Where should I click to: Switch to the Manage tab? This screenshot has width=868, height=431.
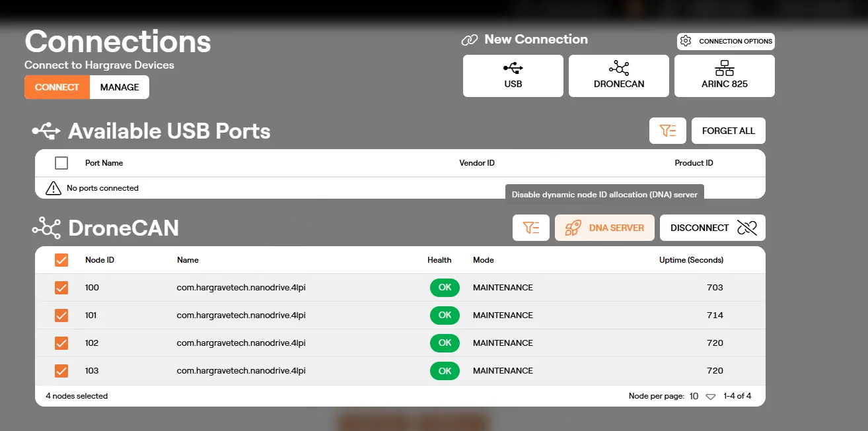click(x=120, y=87)
